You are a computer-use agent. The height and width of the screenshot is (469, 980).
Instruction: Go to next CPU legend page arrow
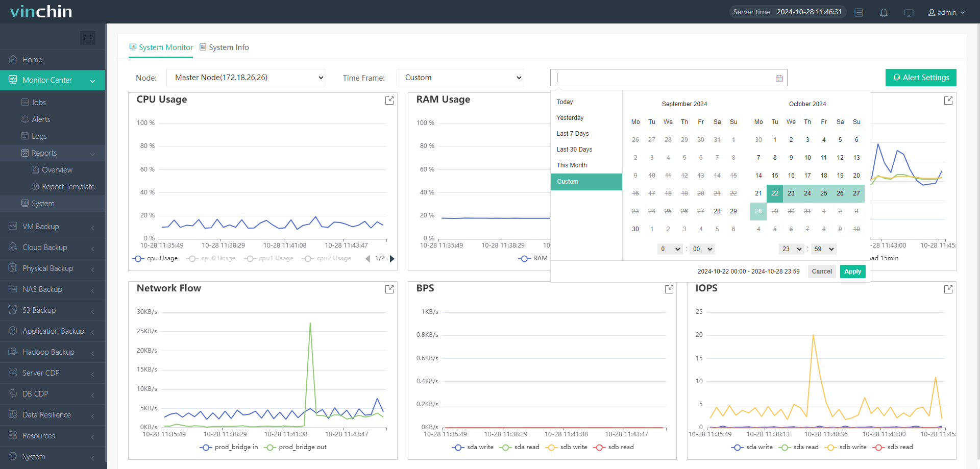(392, 259)
